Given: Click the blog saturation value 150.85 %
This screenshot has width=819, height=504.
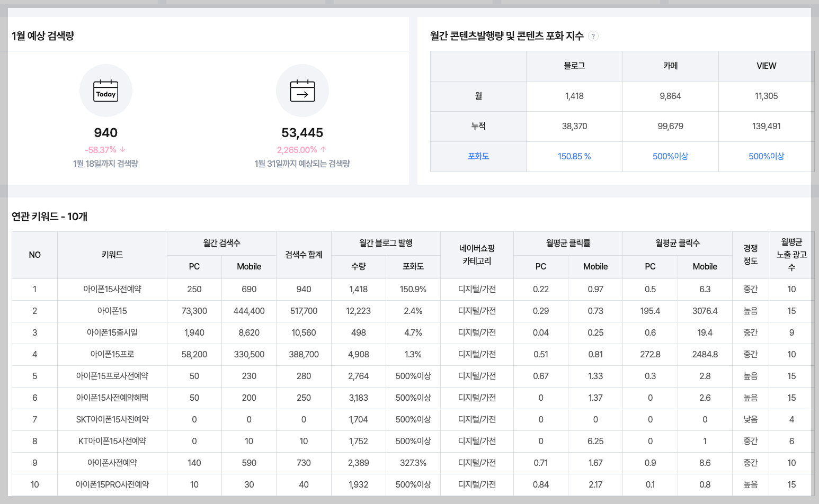Looking at the screenshot, I should (x=574, y=156).
